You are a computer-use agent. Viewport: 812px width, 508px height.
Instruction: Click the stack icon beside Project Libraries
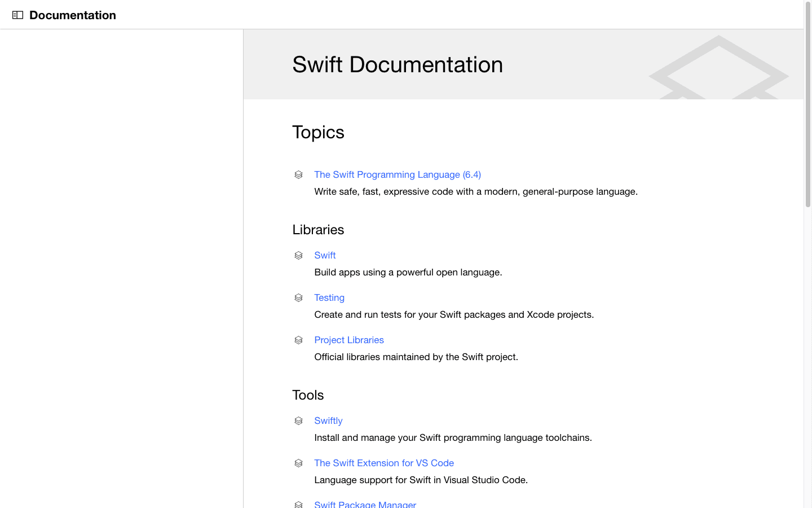point(299,340)
